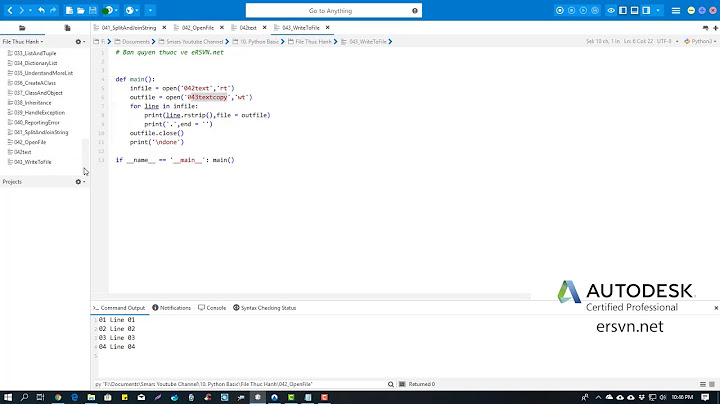Open the Syntax Checking Status tab
Image resolution: width=720 pixels, height=404 pixels.
click(264, 308)
